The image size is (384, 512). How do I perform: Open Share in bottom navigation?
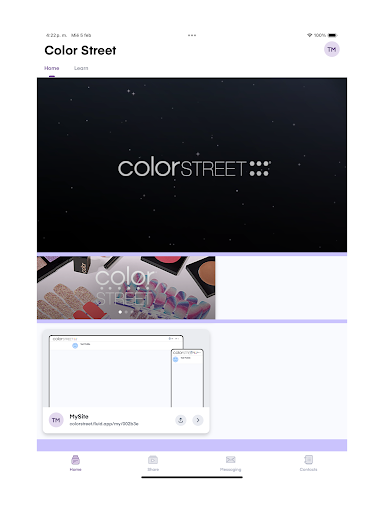click(153, 463)
